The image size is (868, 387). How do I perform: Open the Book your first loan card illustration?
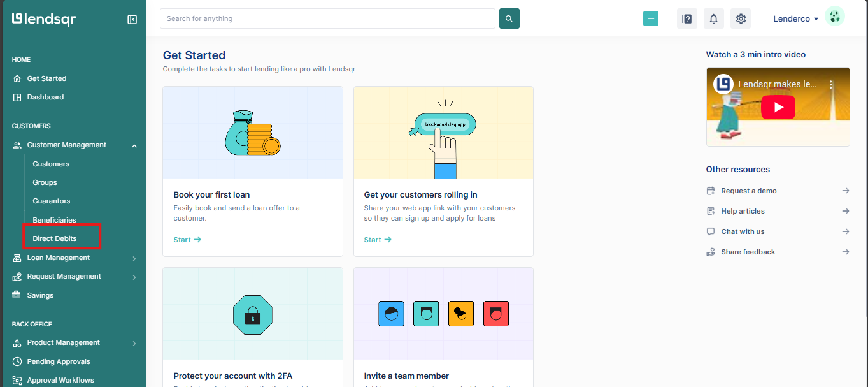coord(253,133)
